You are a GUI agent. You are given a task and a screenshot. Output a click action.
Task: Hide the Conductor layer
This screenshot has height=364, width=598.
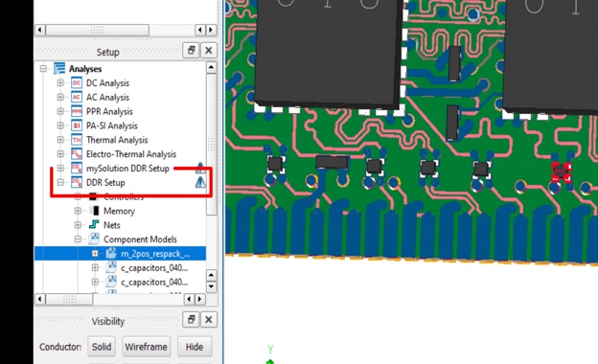coord(195,347)
